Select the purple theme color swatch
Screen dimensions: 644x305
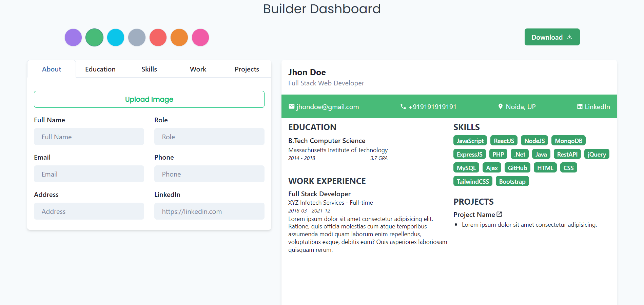(x=73, y=37)
